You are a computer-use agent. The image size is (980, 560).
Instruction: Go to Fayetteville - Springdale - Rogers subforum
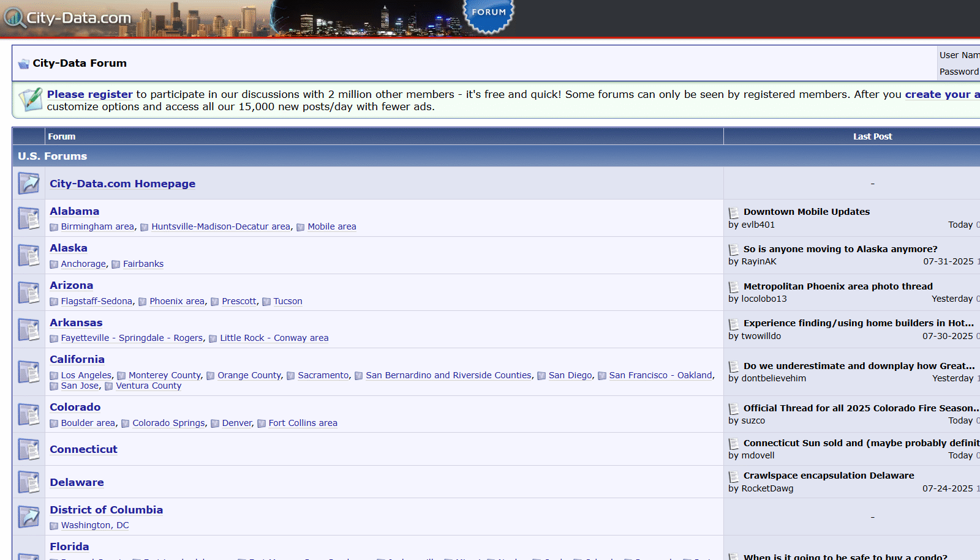click(x=132, y=338)
